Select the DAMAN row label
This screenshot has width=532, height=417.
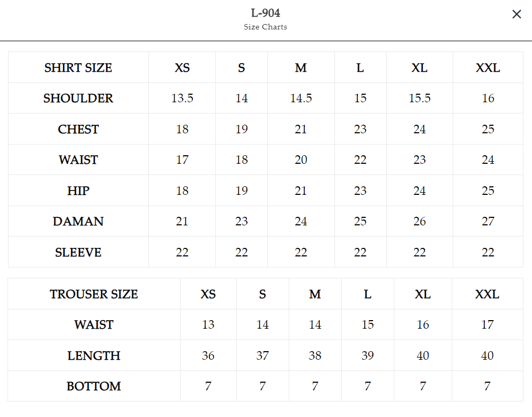(x=78, y=222)
